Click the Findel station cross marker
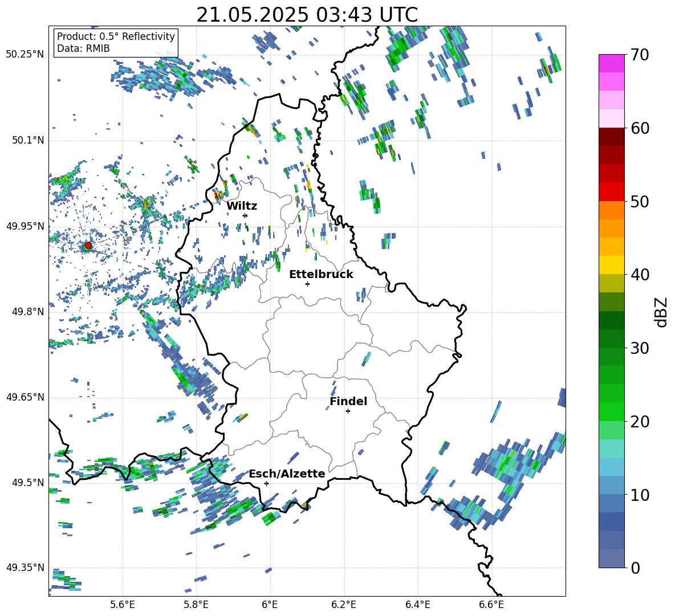 pyautogui.click(x=348, y=411)
